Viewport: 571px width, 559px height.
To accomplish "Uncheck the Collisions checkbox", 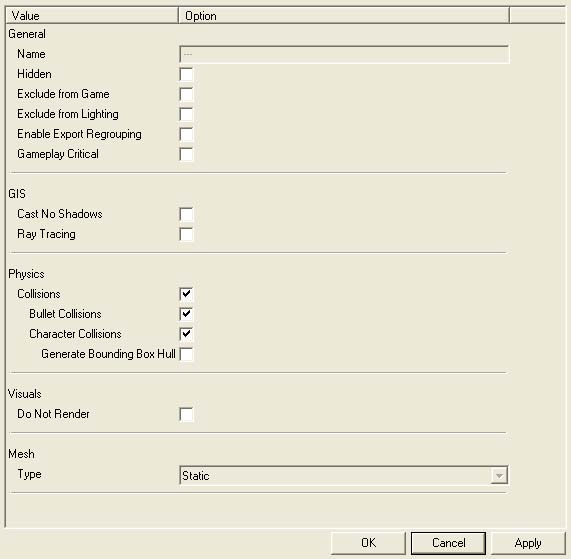I will pos(186,294).
